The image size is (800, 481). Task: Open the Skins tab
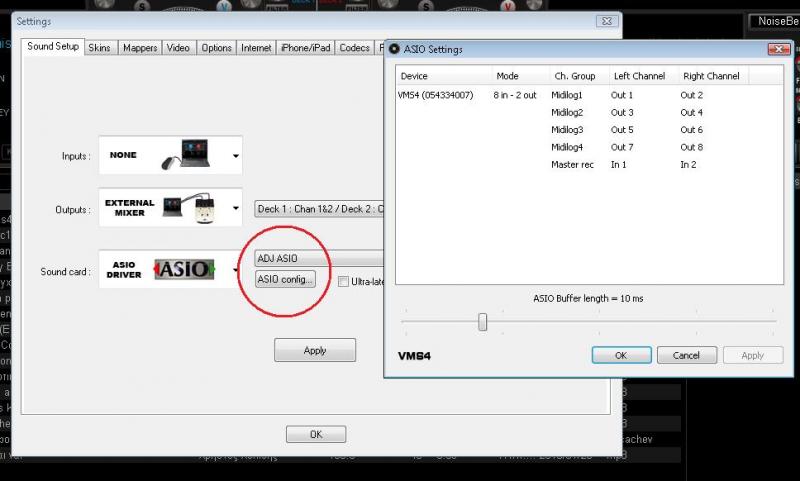pyautogui.click(x=99, y=48)
